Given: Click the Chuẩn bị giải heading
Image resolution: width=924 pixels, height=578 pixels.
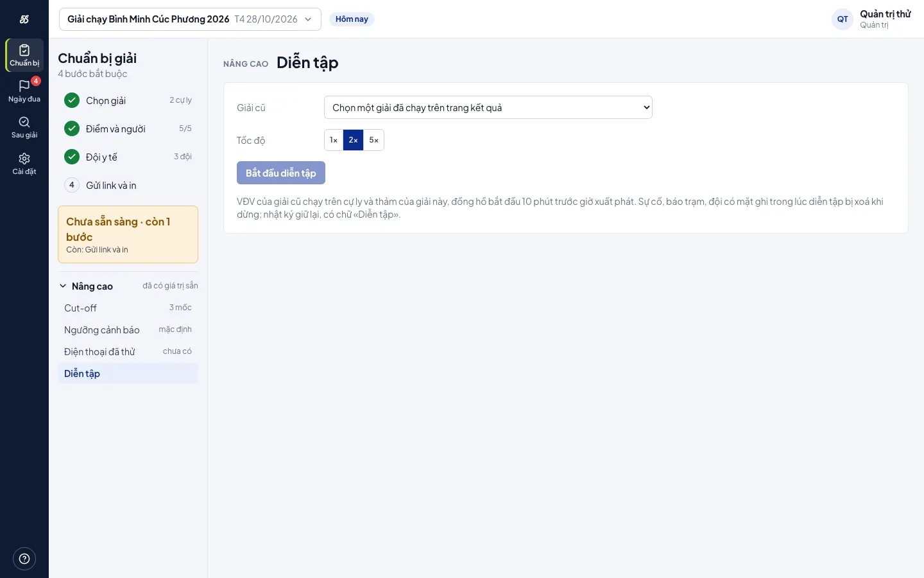Looking at the screenshot, I should point(98,58).
